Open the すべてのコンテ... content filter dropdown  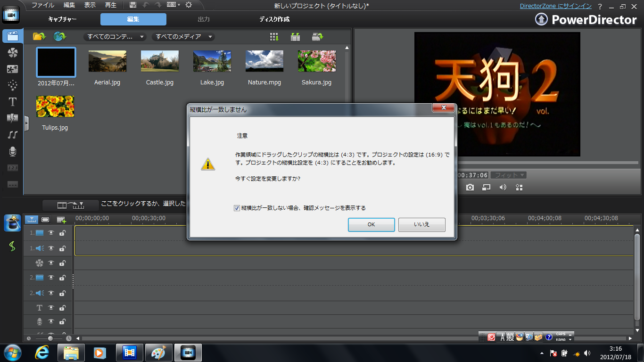click(x=115, y=37)
